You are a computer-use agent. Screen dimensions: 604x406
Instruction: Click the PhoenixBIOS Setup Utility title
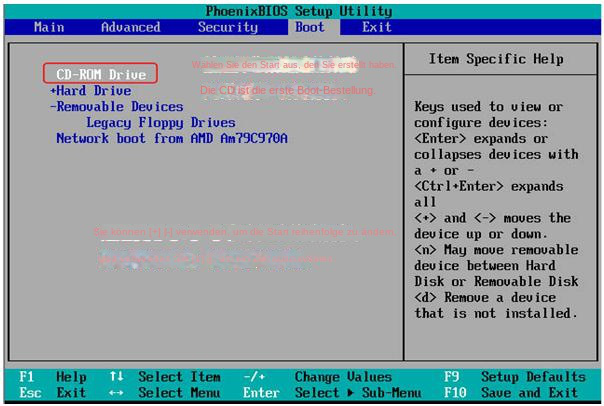[299, 11]
